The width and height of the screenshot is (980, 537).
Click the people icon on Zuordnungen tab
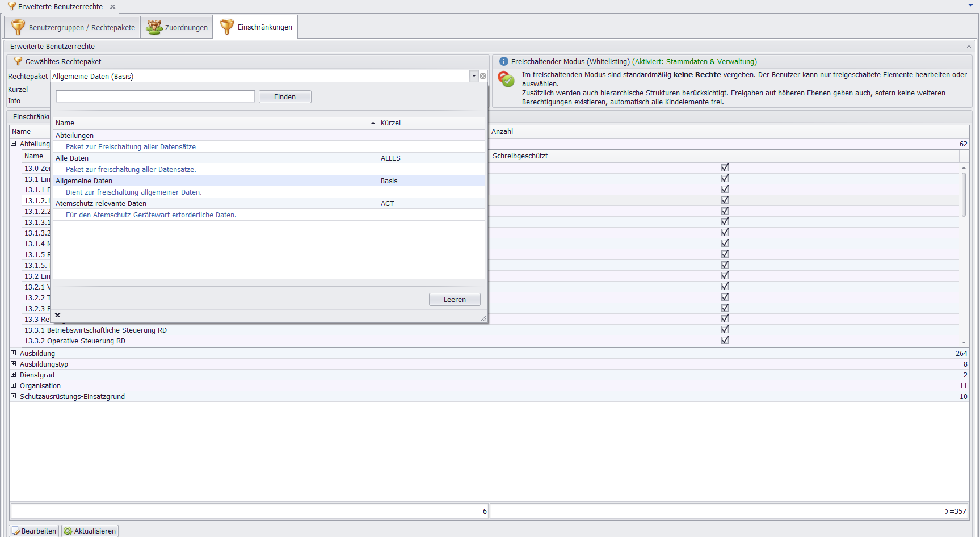click(x=154, y=27)
